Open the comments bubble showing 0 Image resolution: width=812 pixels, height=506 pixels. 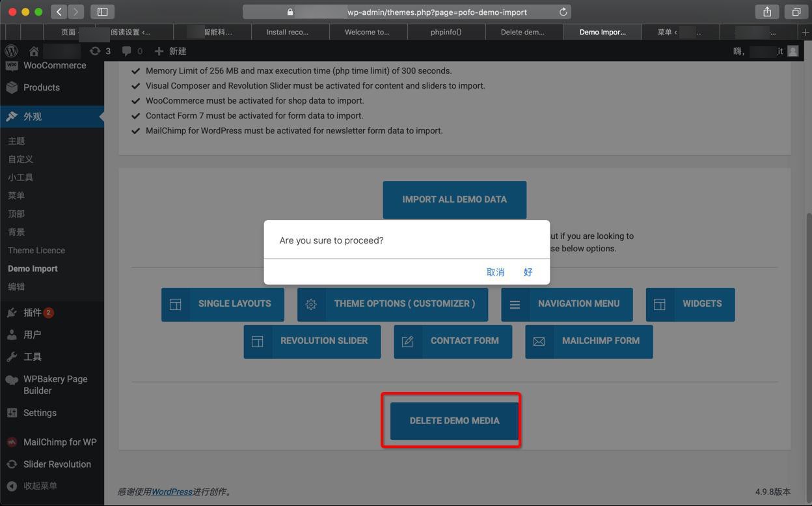click(x=132, y=51)
